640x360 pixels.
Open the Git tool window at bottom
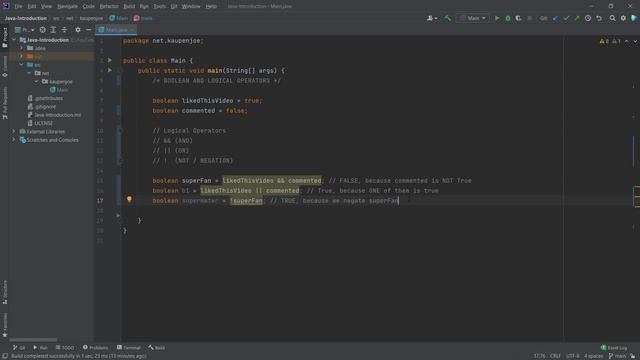[19, 347]
